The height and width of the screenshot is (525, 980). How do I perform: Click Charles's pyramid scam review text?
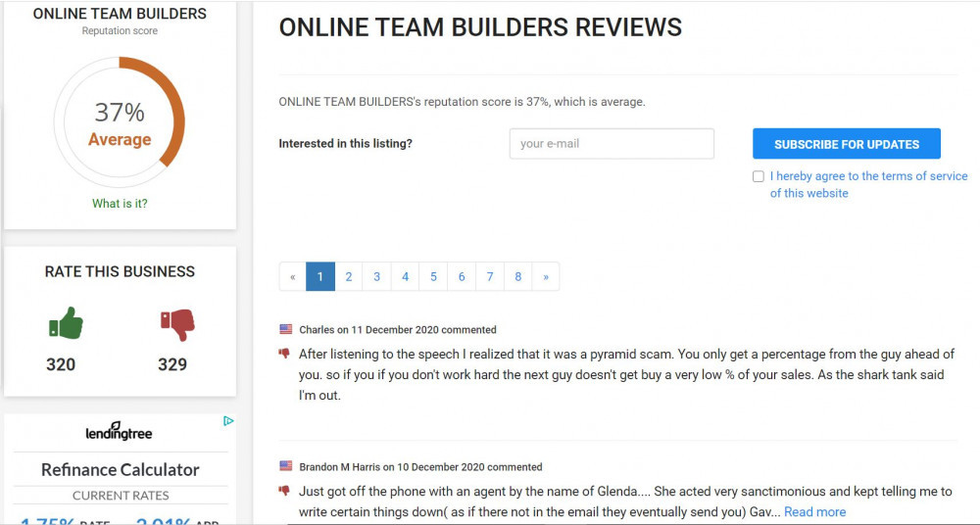[626, 375]
